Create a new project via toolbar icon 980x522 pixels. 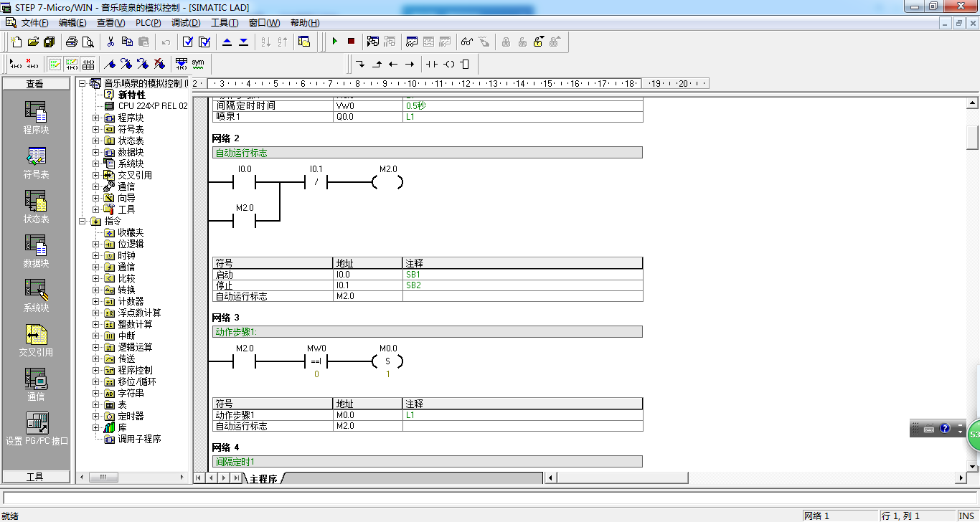pos(17,42)
